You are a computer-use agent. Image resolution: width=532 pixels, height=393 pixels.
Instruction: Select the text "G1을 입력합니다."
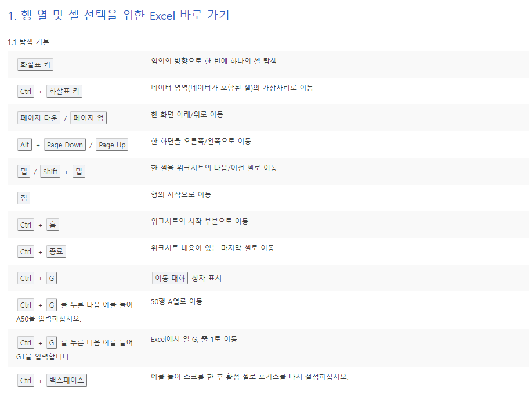(44, 356)
